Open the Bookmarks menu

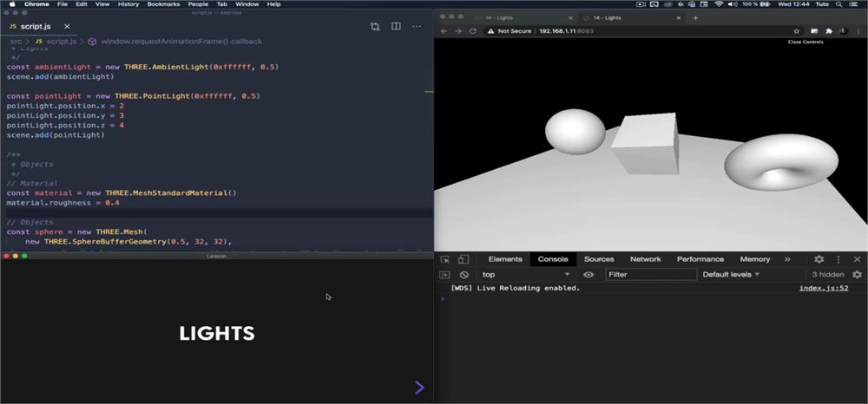tap(164, 3)
